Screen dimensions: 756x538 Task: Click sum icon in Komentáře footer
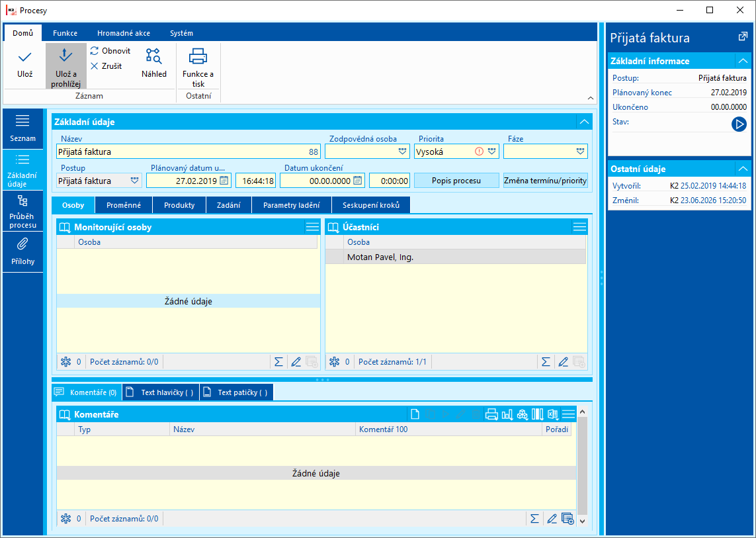534,519
